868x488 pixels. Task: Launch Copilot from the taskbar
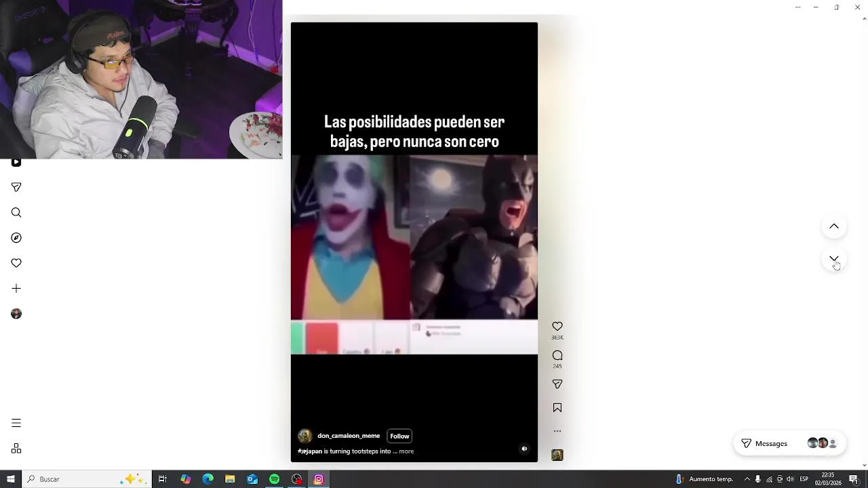click(x=186, y=479)
